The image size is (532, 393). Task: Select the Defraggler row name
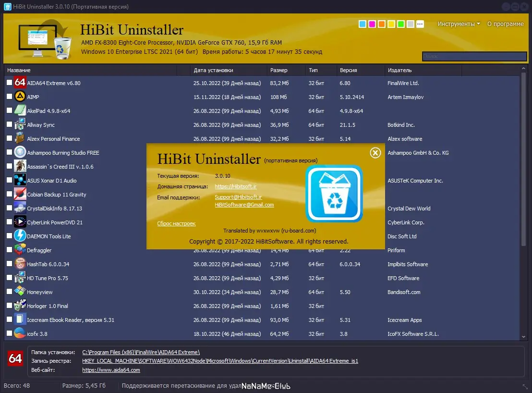tap(39, 250)
